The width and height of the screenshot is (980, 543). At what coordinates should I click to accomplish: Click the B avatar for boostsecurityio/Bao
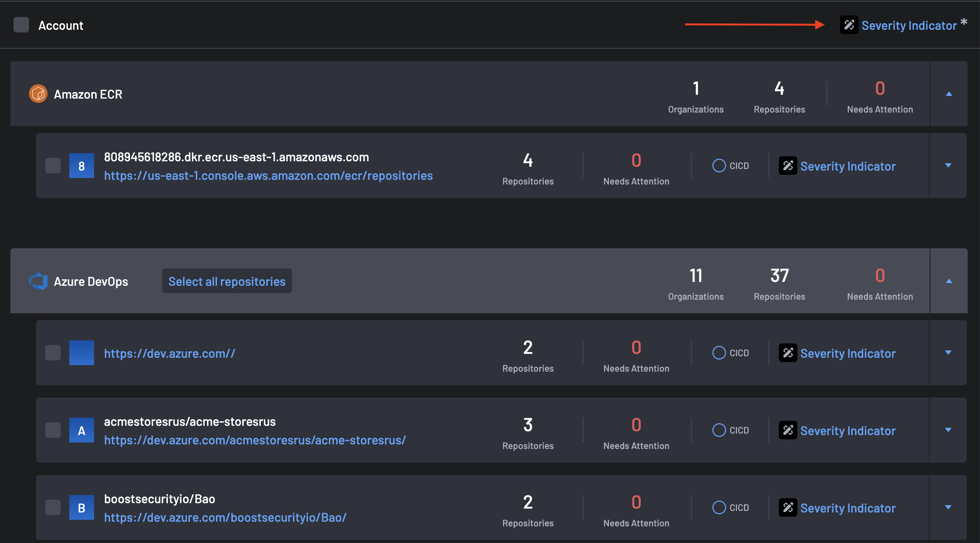81,507
